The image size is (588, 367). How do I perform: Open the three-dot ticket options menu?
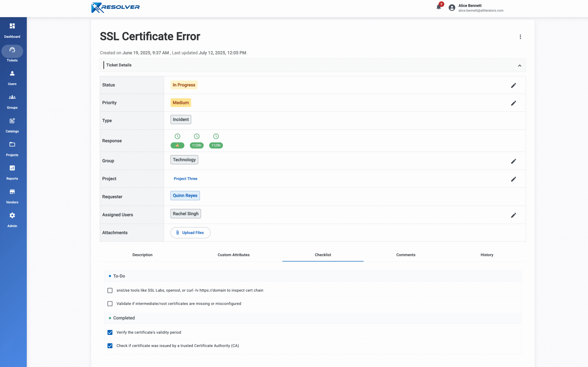pos(520,36)
